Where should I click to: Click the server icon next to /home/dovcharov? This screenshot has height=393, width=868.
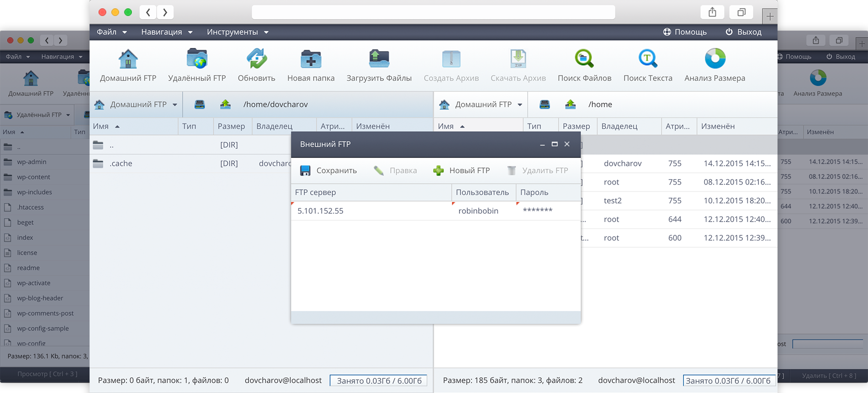click(x=200, y=104)
